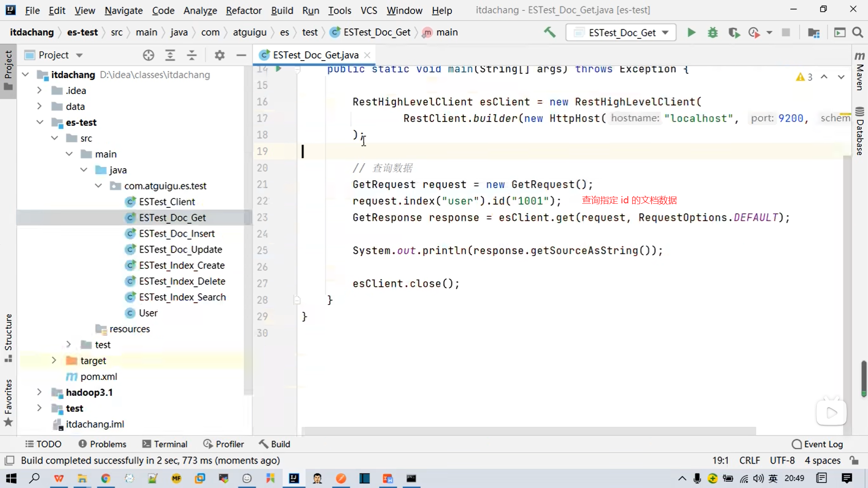Click UTF-8 encoding in status bar
868x488 pixels.
click(x=782, y=460)
